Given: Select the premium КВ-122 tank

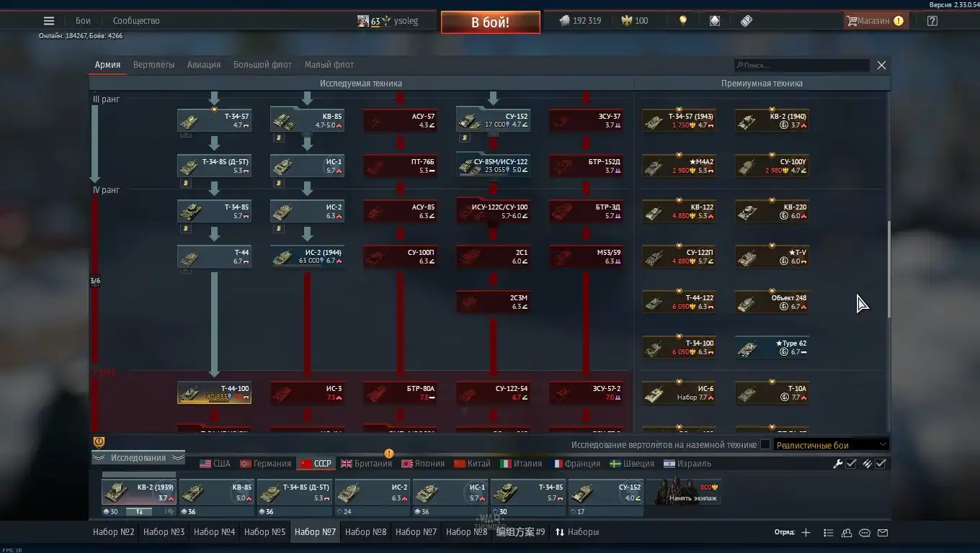Looking at the screenshot, I should coord(679,211).
